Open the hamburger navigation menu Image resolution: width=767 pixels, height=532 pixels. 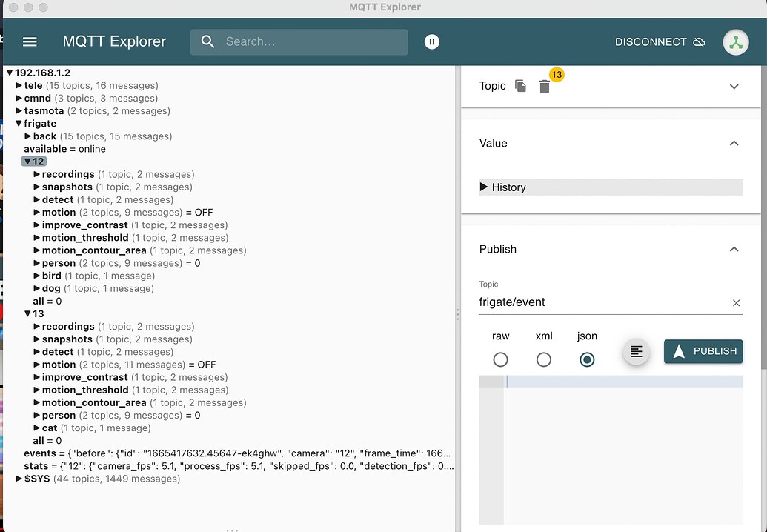tap(29, 41)
